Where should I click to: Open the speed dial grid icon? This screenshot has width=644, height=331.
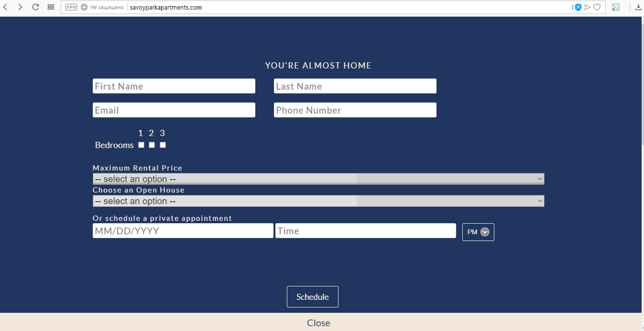click(51, 7)
